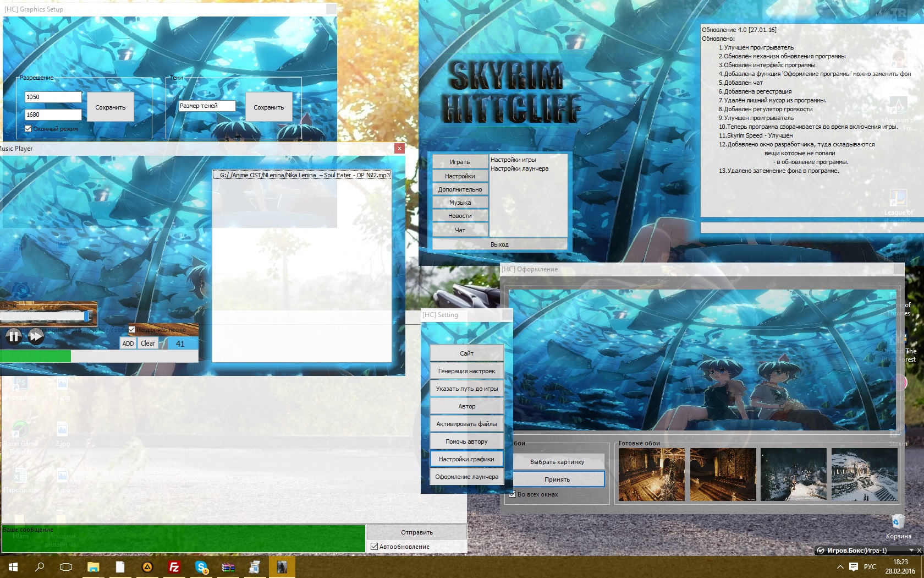924x578 pixels.
Task: Open Настройки in the launcher menu
Action: tap(460, 176)
